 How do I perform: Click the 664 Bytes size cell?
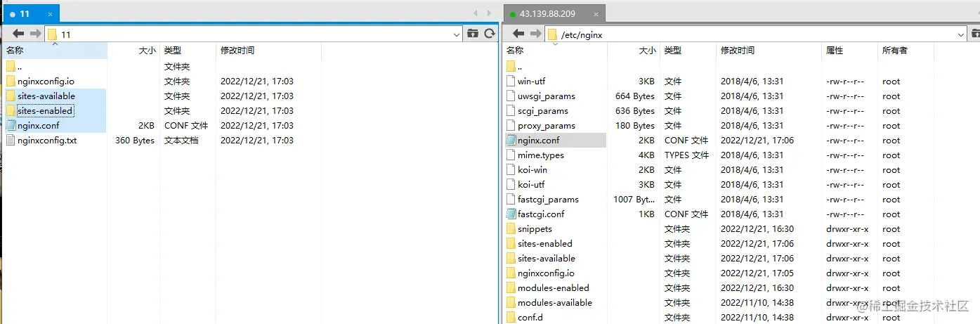click(635, 96)
